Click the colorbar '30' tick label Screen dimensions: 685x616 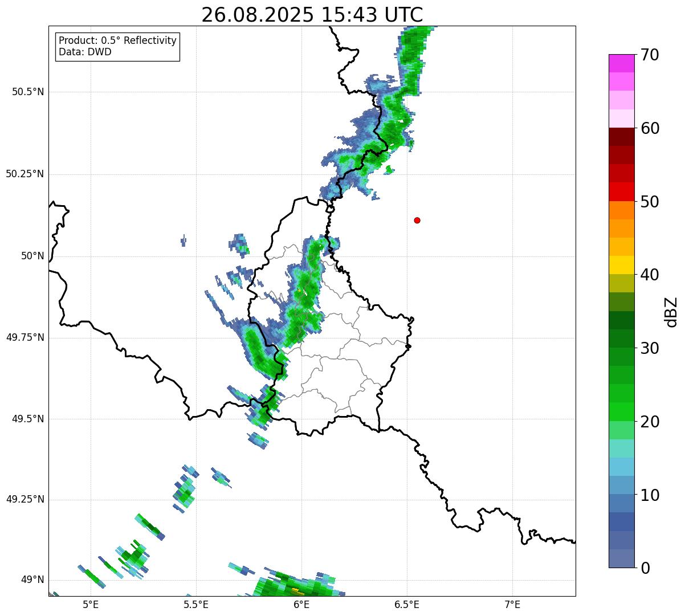650,348
